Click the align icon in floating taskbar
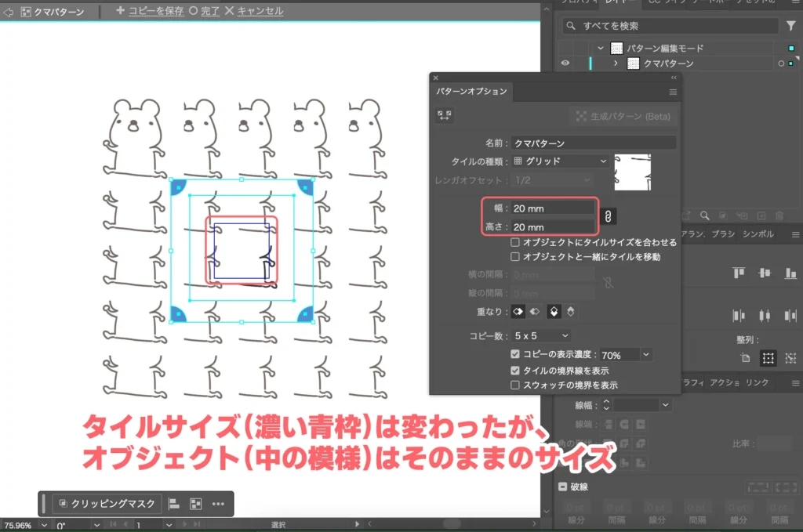The image size is (803, 532). (175, 503)
